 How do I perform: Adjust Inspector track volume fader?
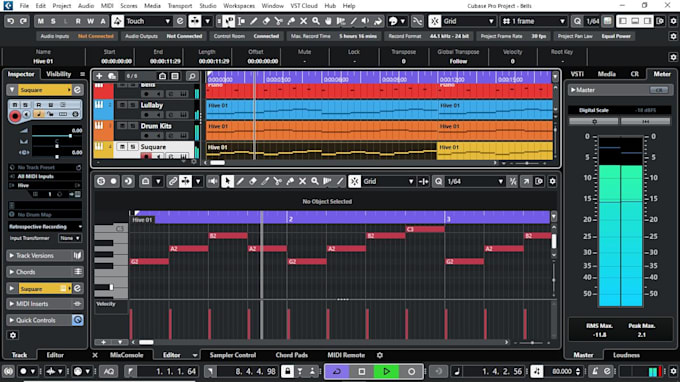click(x=70, y=136)
